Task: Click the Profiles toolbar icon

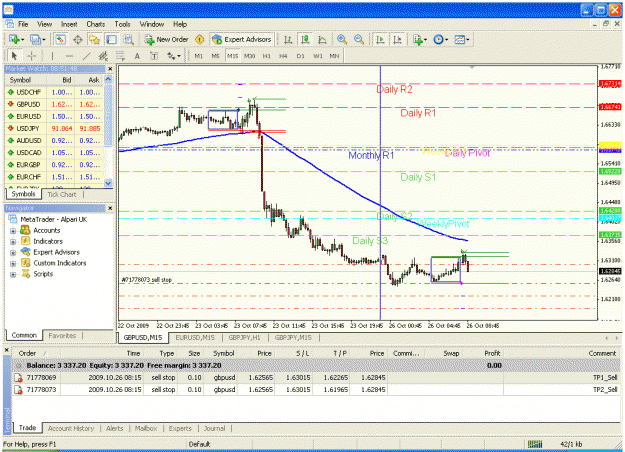Action: pyautogui.click(x=36, y=39)
